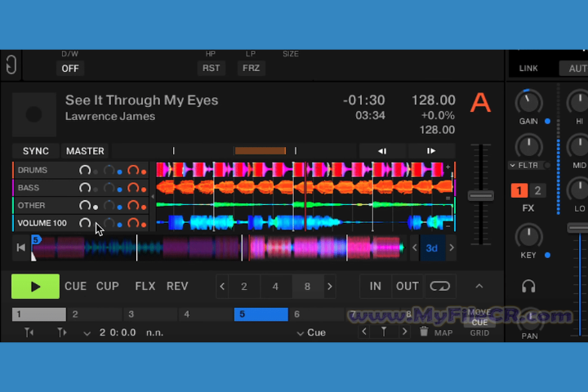Click the KEY knob

[x=528, y=236]
